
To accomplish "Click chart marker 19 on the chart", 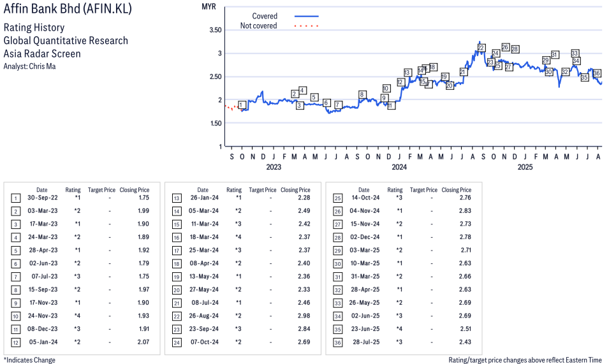I will point(444,77).
